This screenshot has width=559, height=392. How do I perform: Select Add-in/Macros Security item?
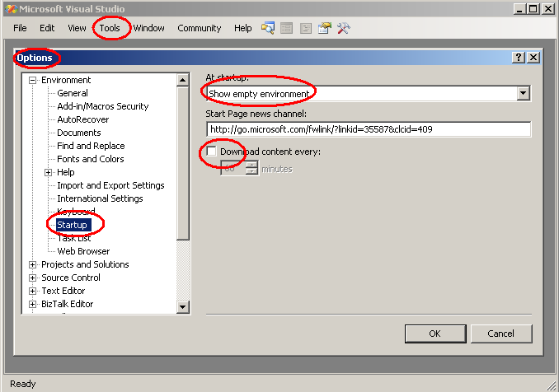(x=103, y=106)
